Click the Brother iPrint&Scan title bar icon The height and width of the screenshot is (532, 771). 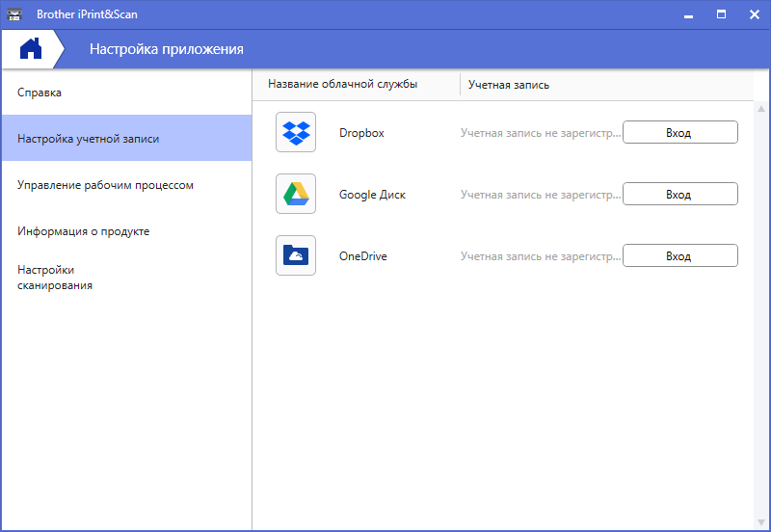pyautogui.click(x=14, y=14)
